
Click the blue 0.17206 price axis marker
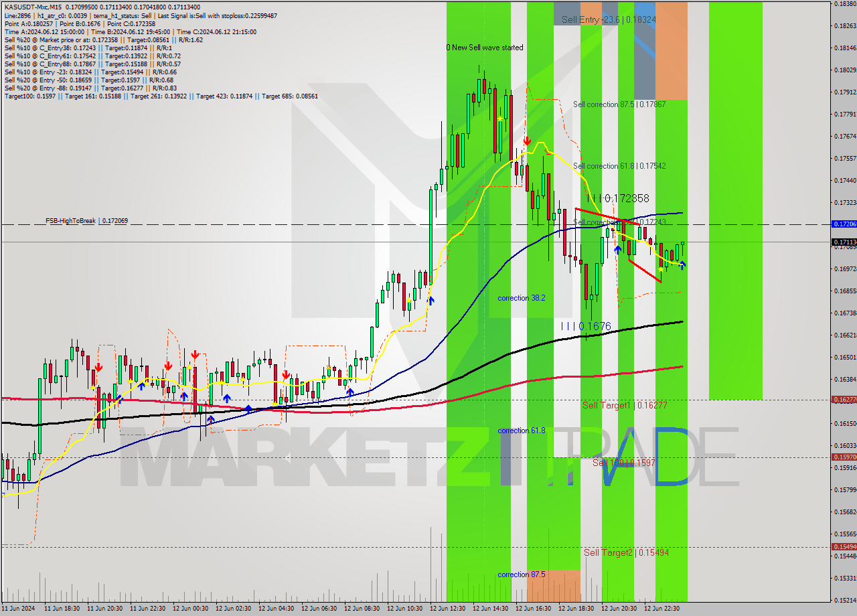point(844,224)
